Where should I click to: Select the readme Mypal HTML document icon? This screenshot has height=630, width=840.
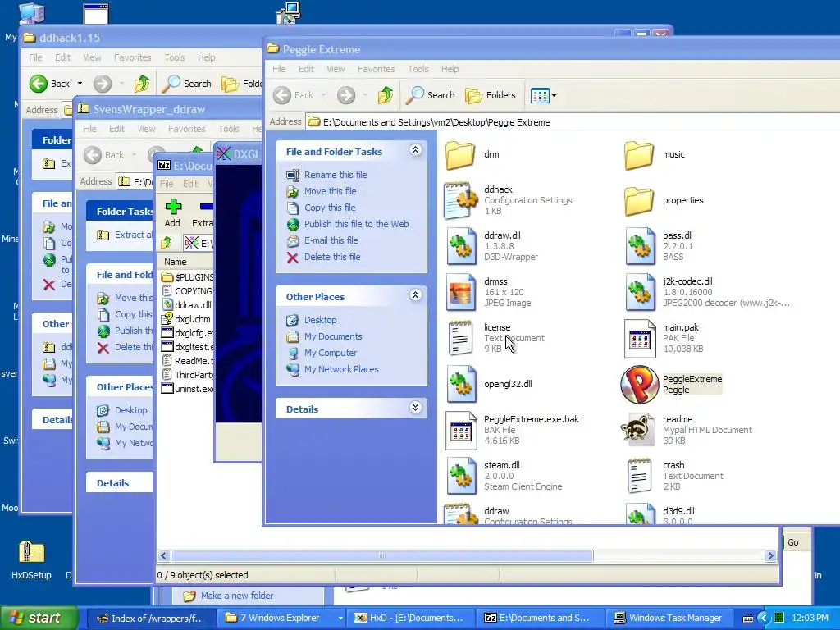[638, 430]
